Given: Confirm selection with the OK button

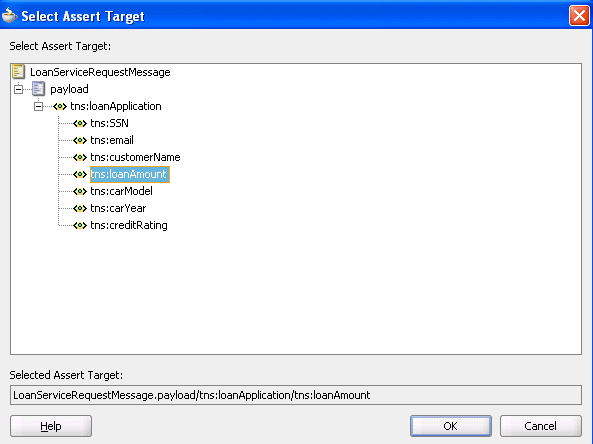Looking at the screenshot, I should click(451, 426).
